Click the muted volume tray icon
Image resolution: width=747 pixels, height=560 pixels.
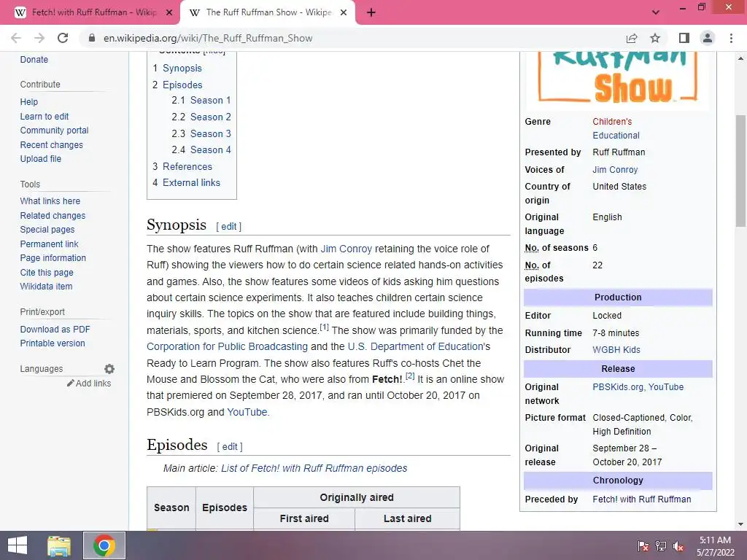tap(678, 545)
